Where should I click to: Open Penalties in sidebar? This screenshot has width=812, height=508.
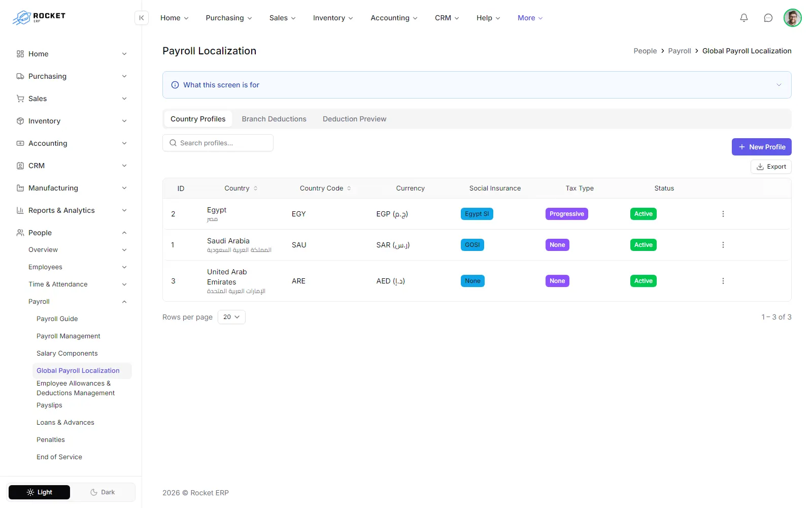point(51,440)
